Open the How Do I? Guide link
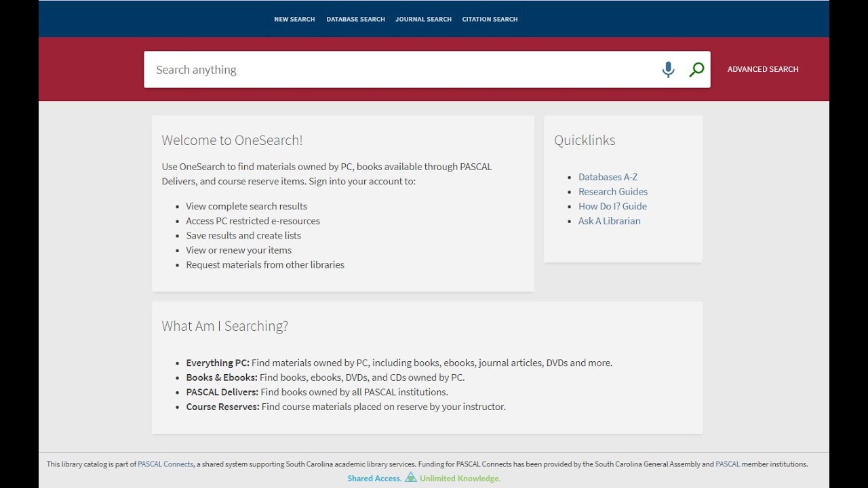868x488 pixels. [612, 206]
